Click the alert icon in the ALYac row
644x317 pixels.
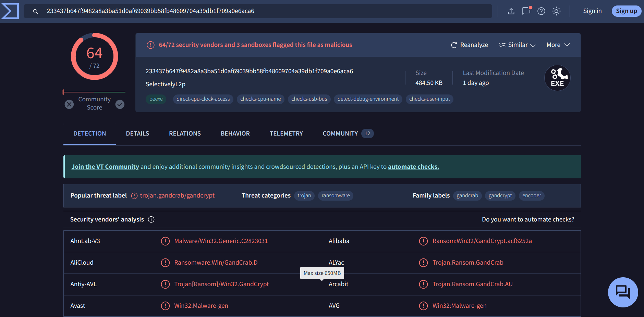(423, 263)
